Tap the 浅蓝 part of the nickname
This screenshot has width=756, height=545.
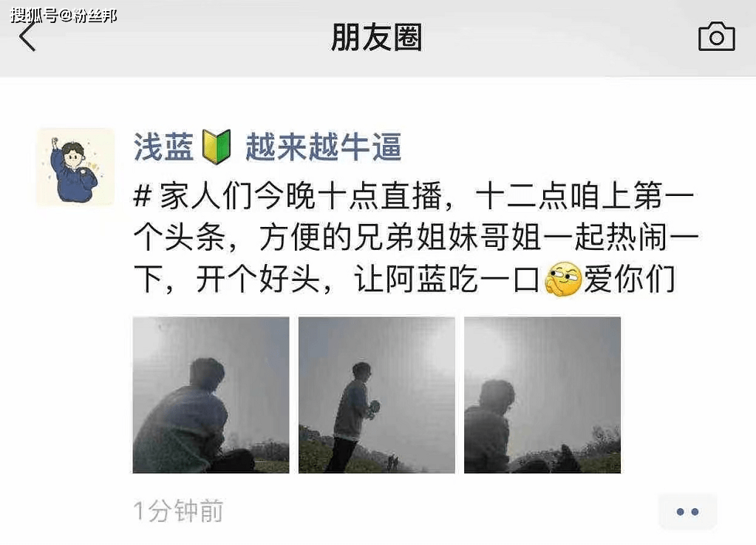tap(164, 146)
